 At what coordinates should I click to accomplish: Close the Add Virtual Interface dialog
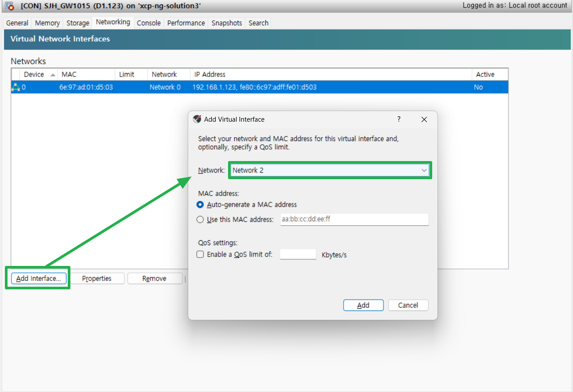pyautogui.click(x=424, y=119)
